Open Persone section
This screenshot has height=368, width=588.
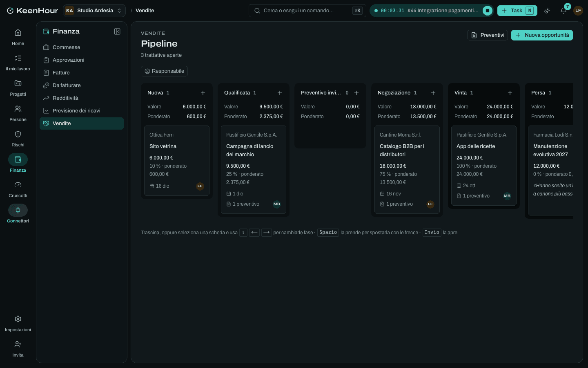point(18,113)
